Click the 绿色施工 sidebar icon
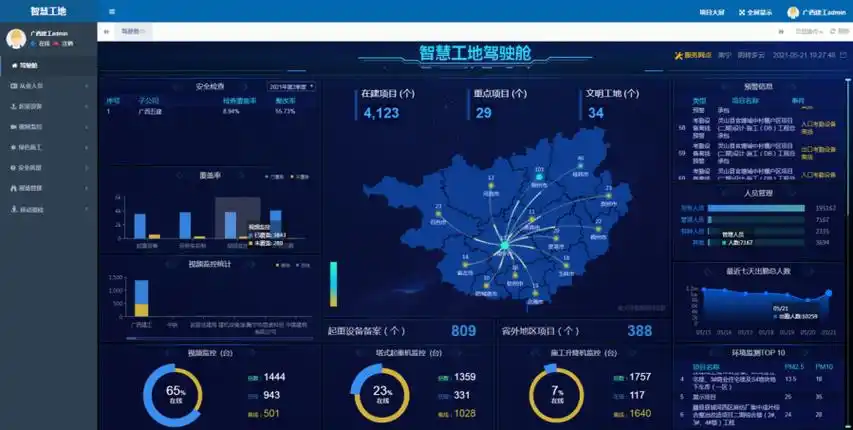 click(x=14, y=148)
